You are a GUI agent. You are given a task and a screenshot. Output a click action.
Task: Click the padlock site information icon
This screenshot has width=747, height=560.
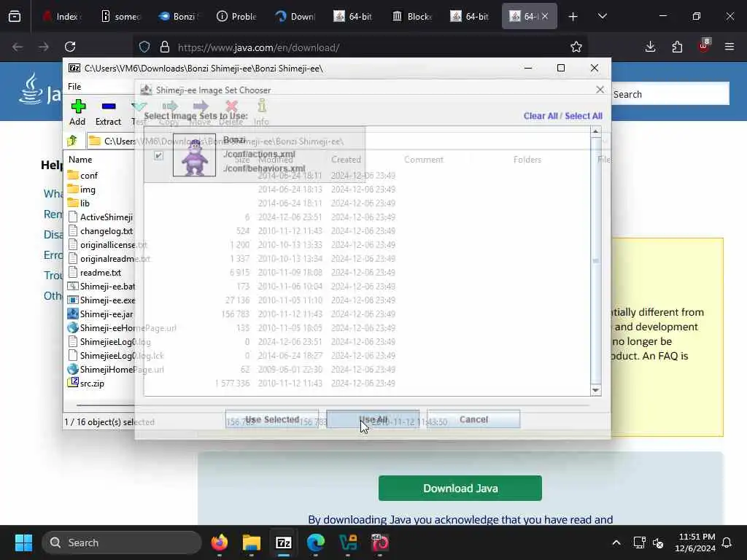pyautogui.click(x=165, y=47)
